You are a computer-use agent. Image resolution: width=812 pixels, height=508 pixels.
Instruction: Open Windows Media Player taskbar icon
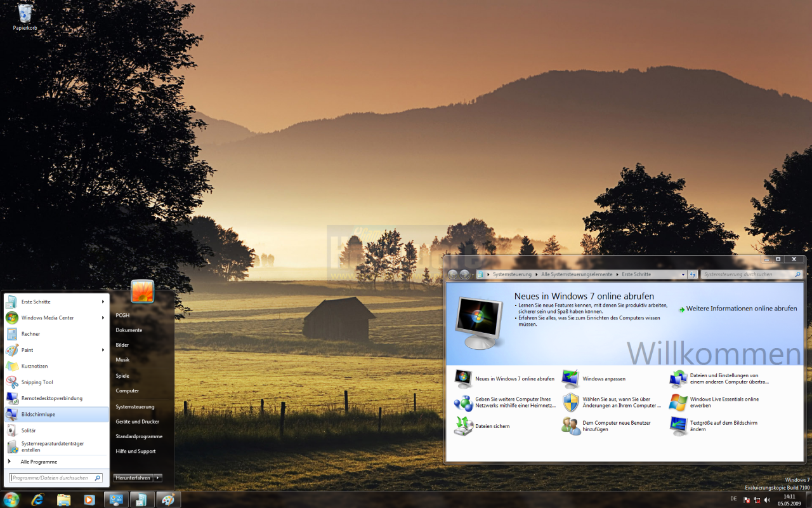pyautogui.click(x=89, y=500)
